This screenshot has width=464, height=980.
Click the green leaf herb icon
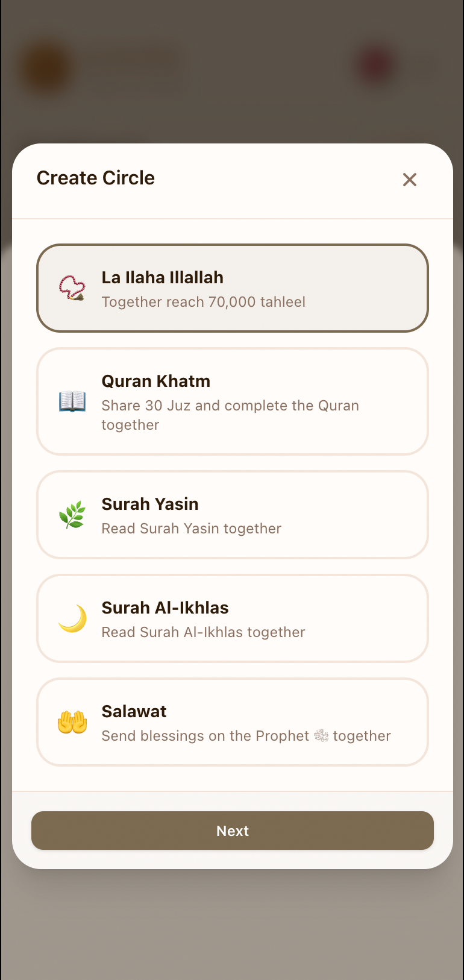point(72,515)
